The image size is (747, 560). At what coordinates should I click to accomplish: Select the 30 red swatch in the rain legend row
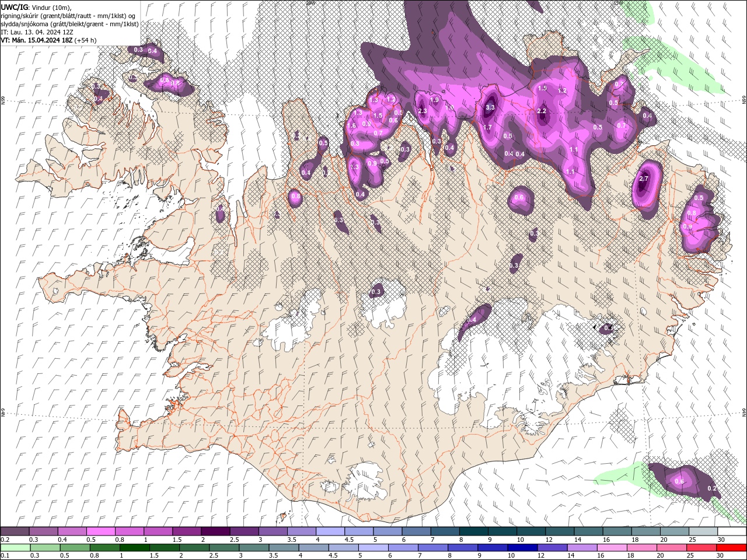tap(732, 548)
